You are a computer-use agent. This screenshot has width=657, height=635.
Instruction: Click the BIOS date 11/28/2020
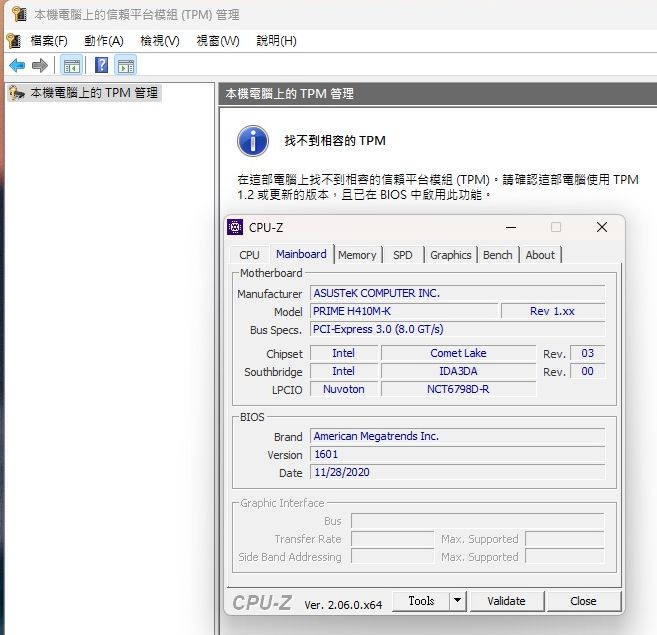click(458, 472)
